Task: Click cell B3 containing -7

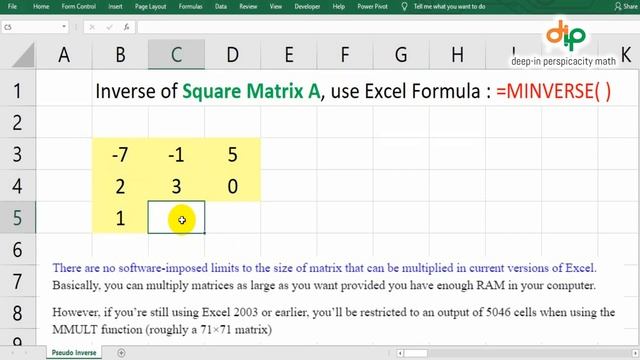Action: 120,154
